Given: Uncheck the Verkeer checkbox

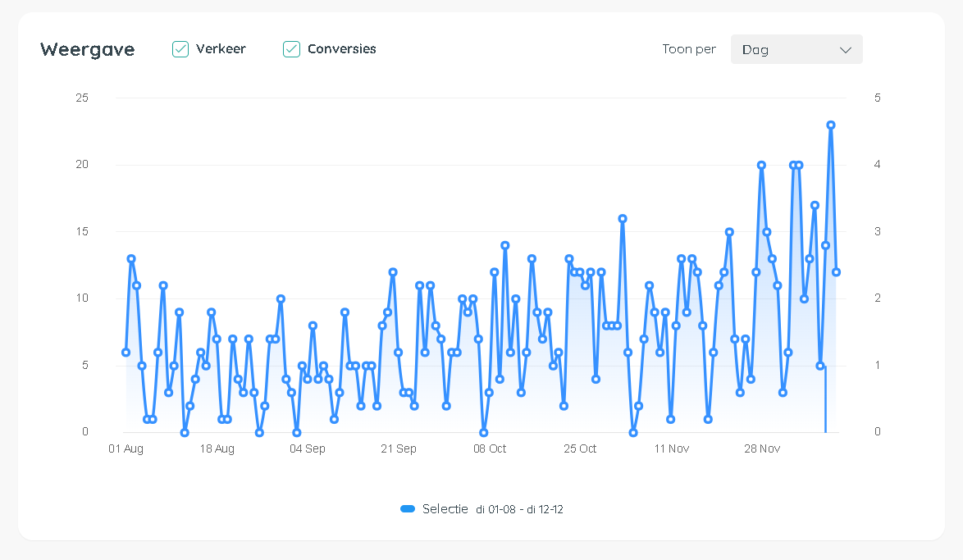Looking at the screenshot, I should (180, 49).
